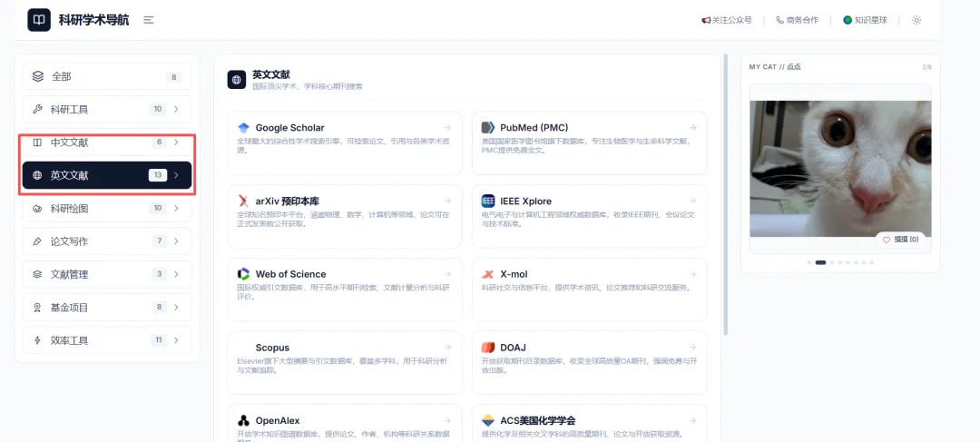Click the Google Scholar logo icon
Viewport: 980px width, 442px height.
[x=244, y=128]
